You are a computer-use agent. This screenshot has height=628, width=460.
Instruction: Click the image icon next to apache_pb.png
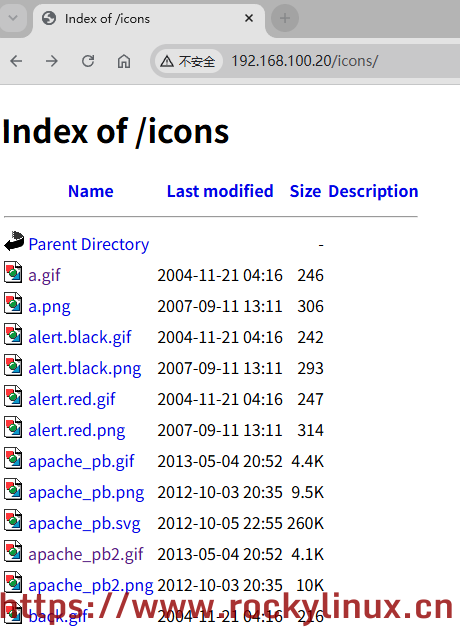pos(13,489)
